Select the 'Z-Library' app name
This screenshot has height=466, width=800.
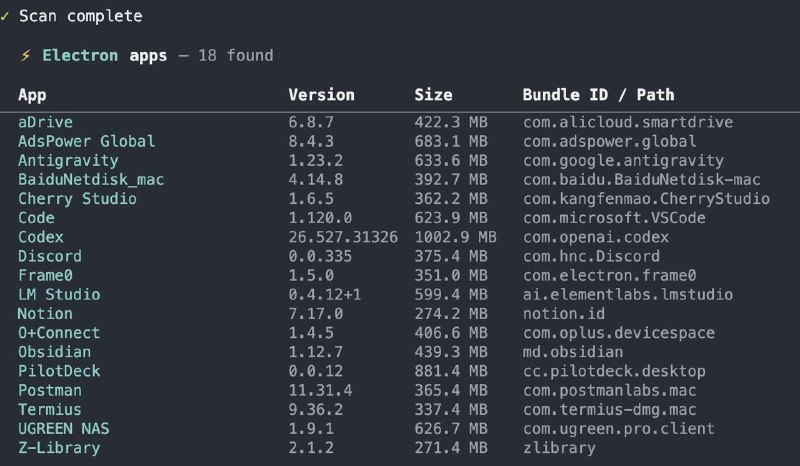point(59,448)
